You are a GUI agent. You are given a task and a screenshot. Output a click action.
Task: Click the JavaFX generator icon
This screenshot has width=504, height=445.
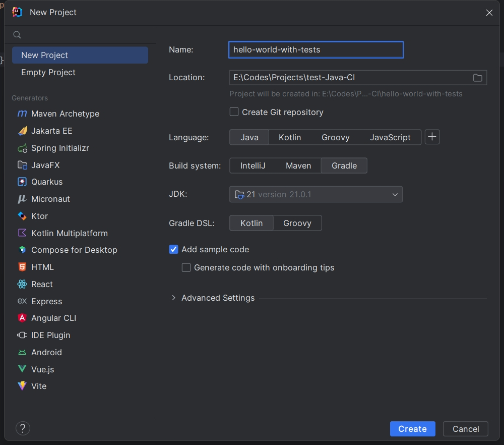click(x=22, y=165)
